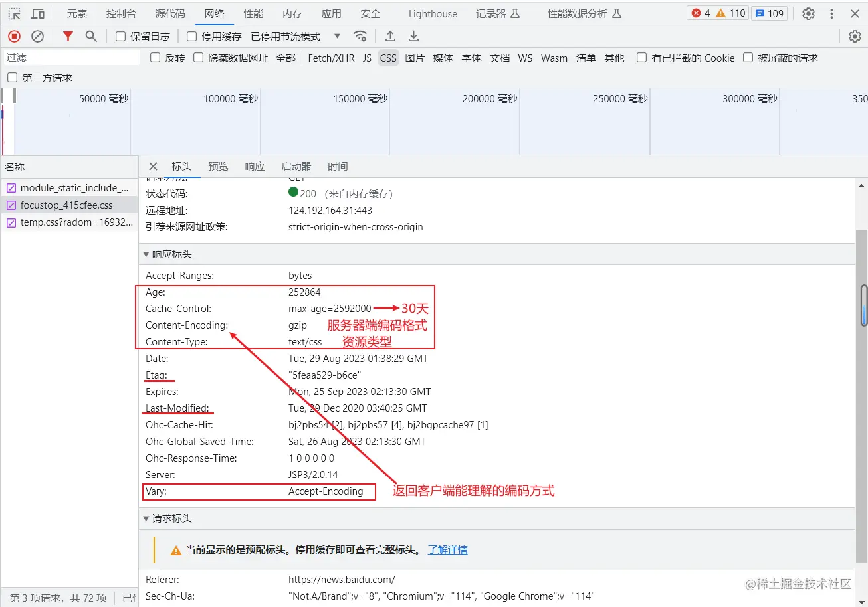Stop recording network log (red circle)

tap(14, 36)
